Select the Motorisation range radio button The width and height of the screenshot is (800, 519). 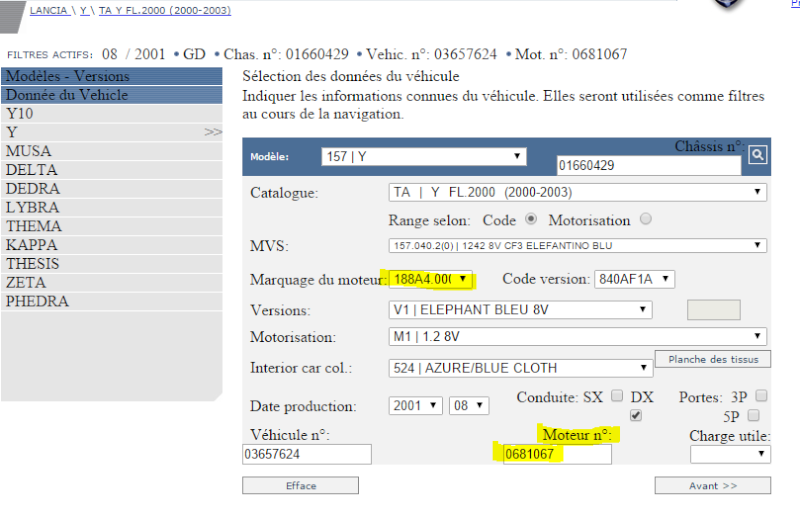645,219
